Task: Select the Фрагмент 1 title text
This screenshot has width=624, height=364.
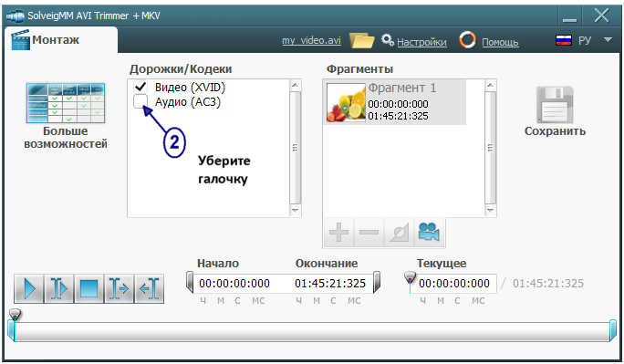Action: pyautogui.click(x=402, y=88)
